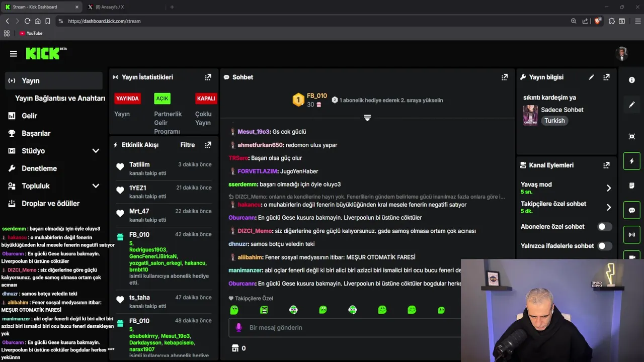
Task: Select Mrt_47 follow event in activity feed
Action: (x=164, y=215)
